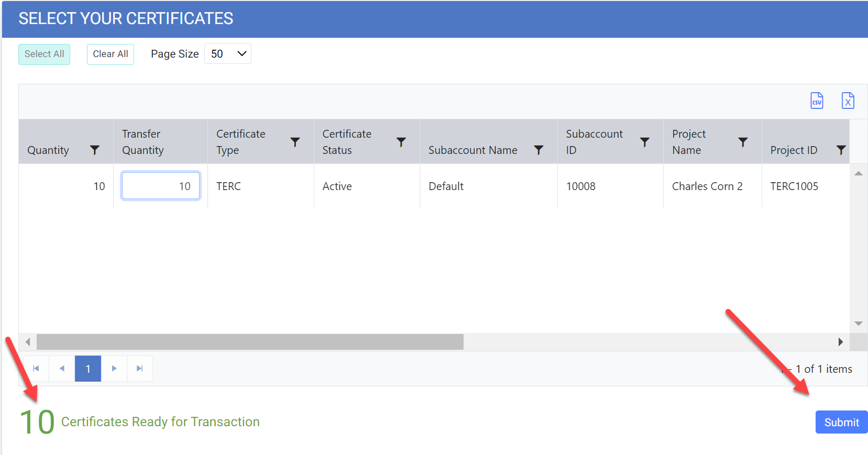Click the Select All button
Viewport: 868px width, 455px height.
(x=45, y=54)
